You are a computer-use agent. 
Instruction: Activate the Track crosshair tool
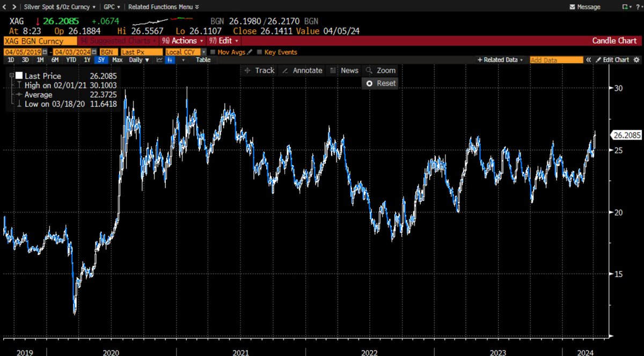(x=259, y=70)
